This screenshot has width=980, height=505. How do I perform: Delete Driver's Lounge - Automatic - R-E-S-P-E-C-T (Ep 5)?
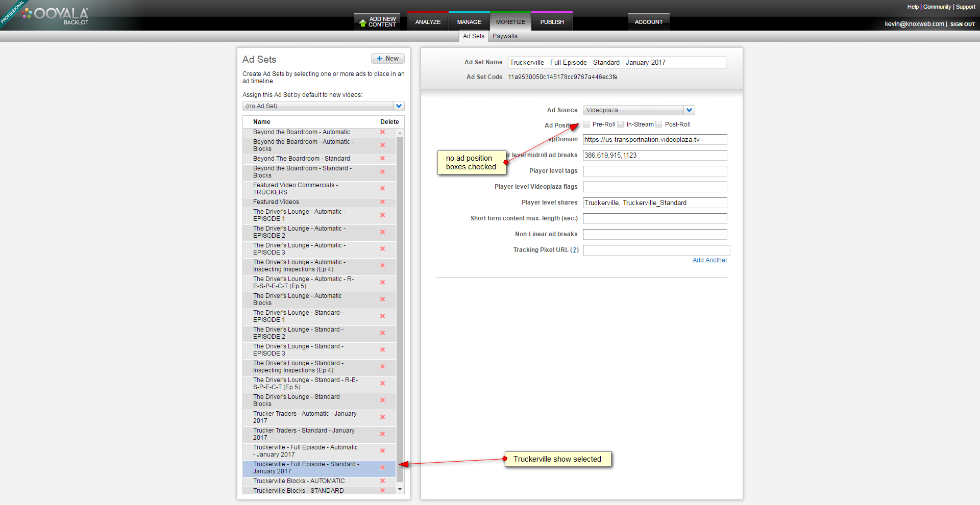click(x=382, y=283)
